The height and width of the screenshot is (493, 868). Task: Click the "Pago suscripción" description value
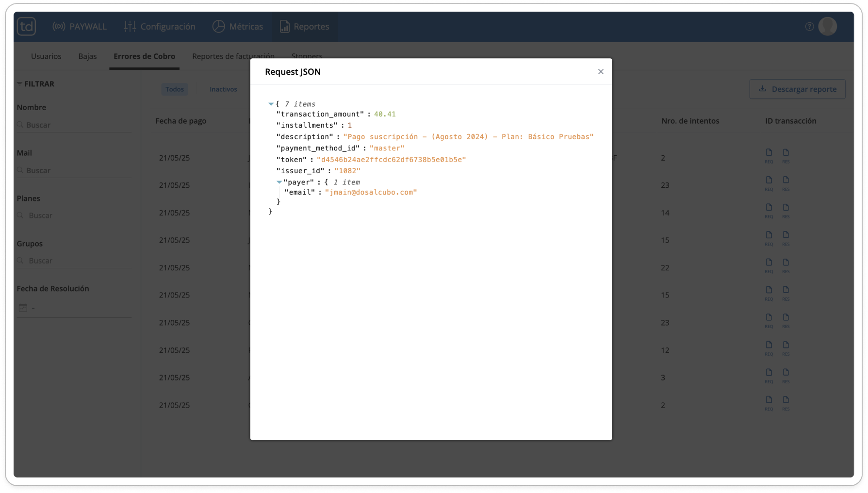point(468,137)
